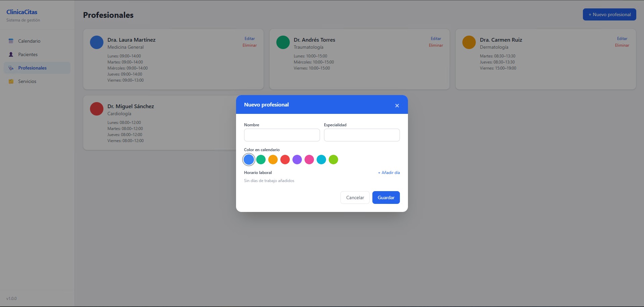Click the Pacientes person icon

(11, 54)
